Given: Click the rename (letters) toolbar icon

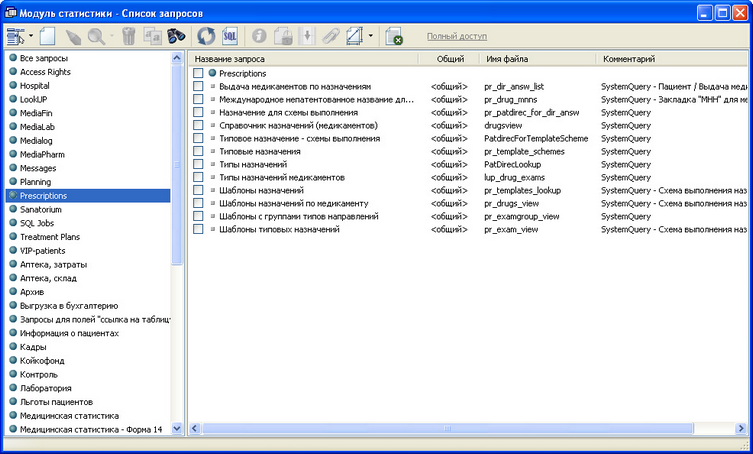Looking at the screenshot, I should (153, 37).
